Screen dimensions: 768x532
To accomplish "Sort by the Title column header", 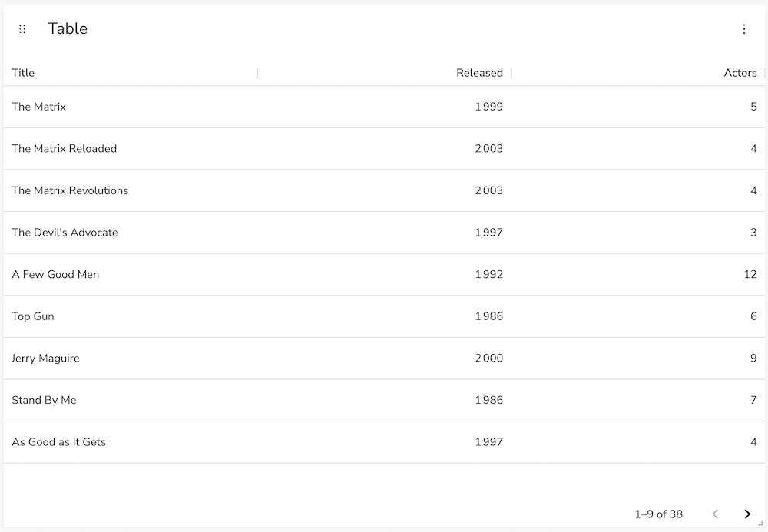I will click(23, 73).
